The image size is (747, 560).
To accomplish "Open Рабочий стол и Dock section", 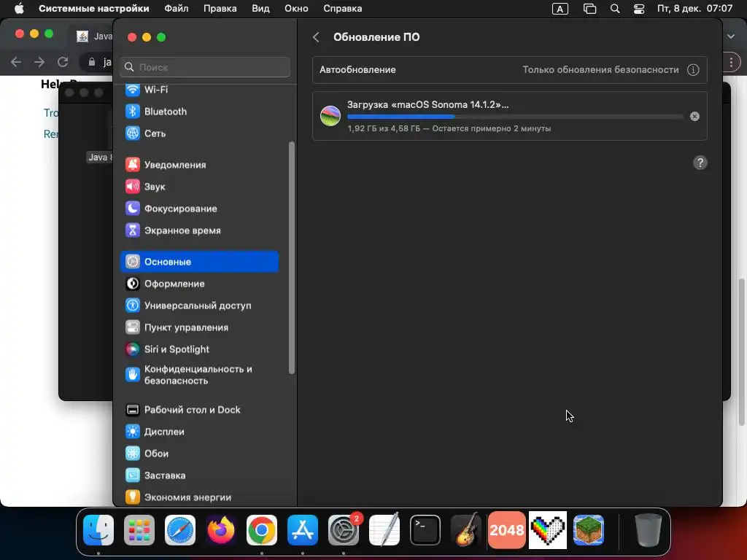I will click(x=199, y=410).
